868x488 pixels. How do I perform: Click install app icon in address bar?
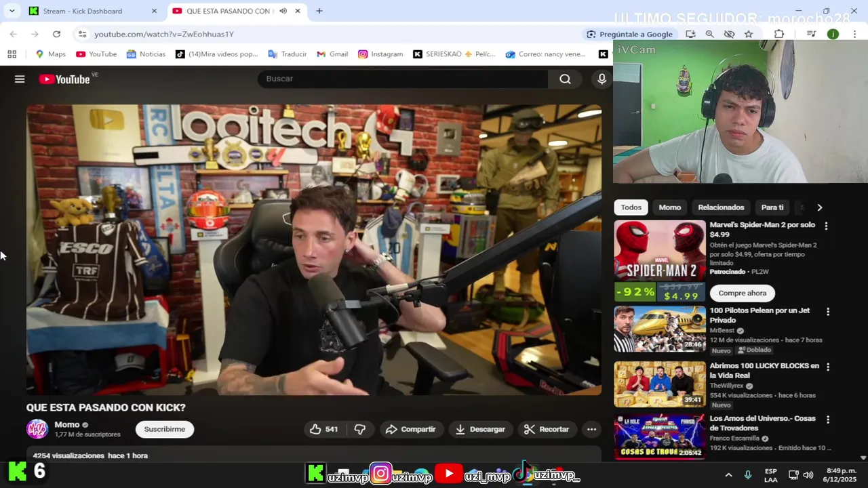click(690, 34)
